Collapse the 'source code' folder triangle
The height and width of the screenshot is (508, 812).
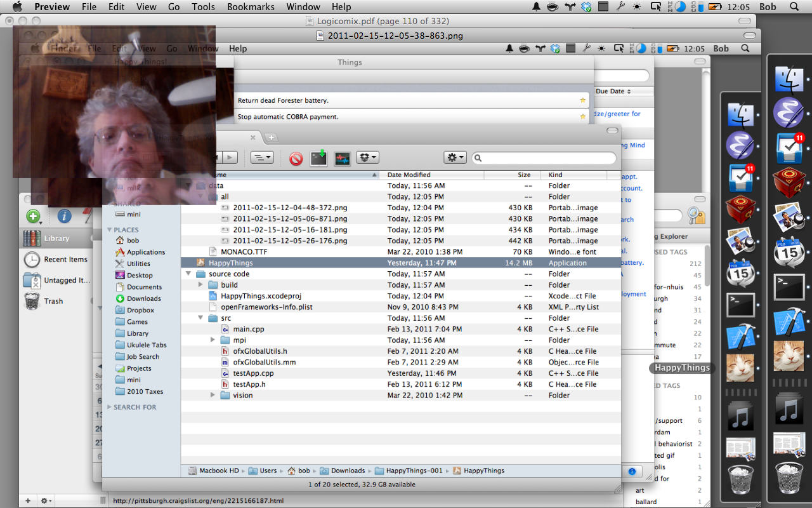[x=188, y=274]
